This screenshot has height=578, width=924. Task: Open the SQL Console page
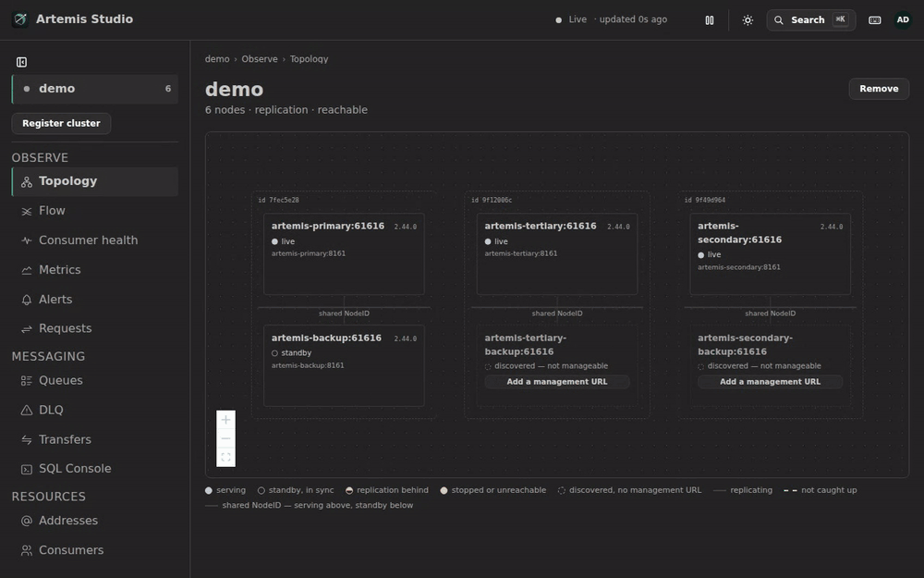[x=95, y=468]
